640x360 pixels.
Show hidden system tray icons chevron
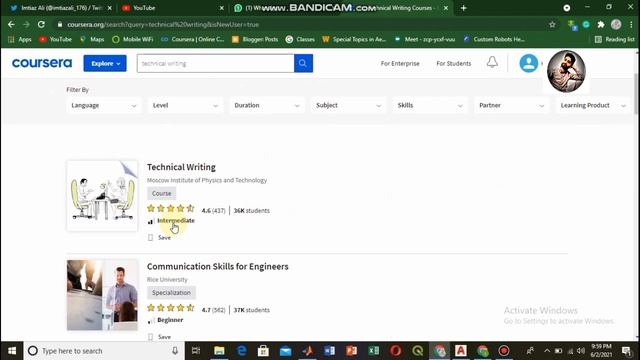click(x=547, y=351)
